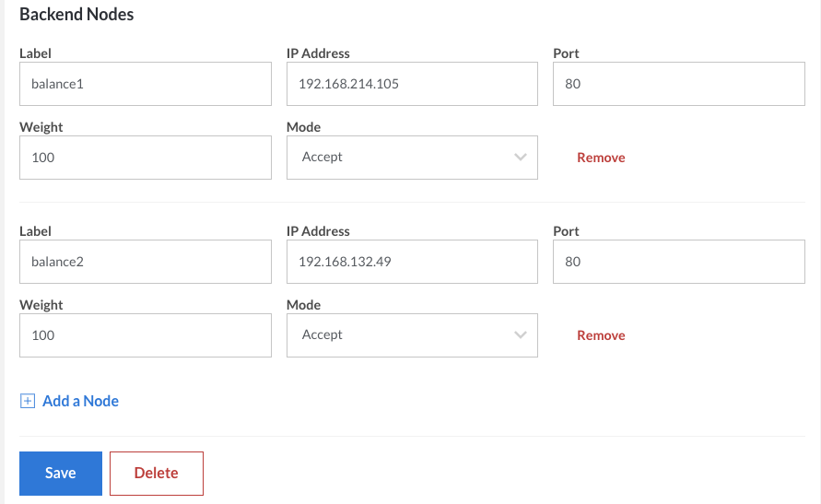Click the chevron arrow in balance2 Mode field
Viewport: 821px width, 504px height.
coord(521,335)
